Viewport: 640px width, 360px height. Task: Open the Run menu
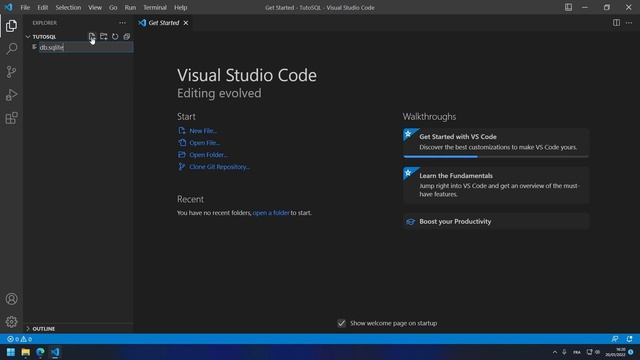(x=130, y=7)
